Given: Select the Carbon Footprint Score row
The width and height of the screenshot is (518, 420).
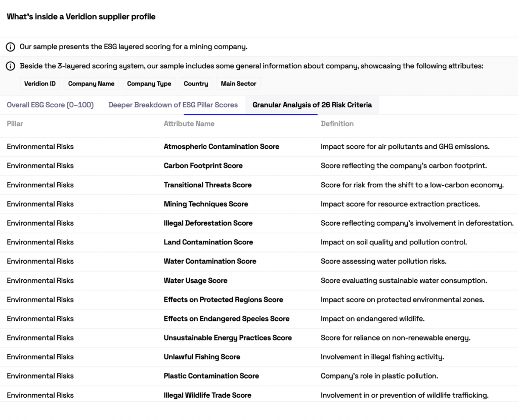Looking at the screenshot, I should click(x=203, y=165).
